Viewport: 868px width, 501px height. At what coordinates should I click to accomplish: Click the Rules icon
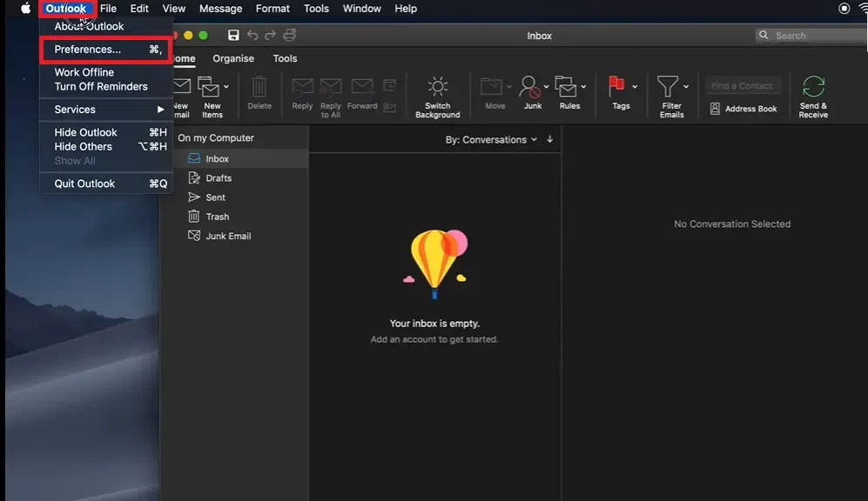(566, 87)
